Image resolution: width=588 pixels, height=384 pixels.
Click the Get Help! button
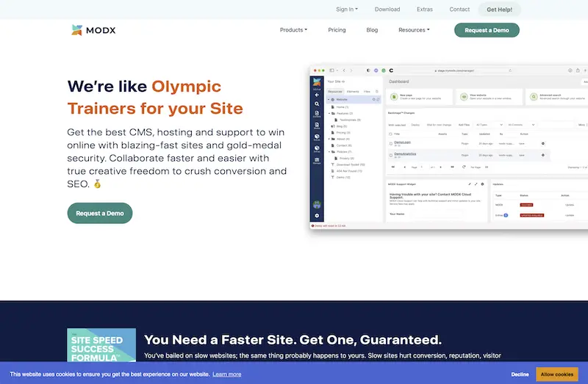[500, 10]
